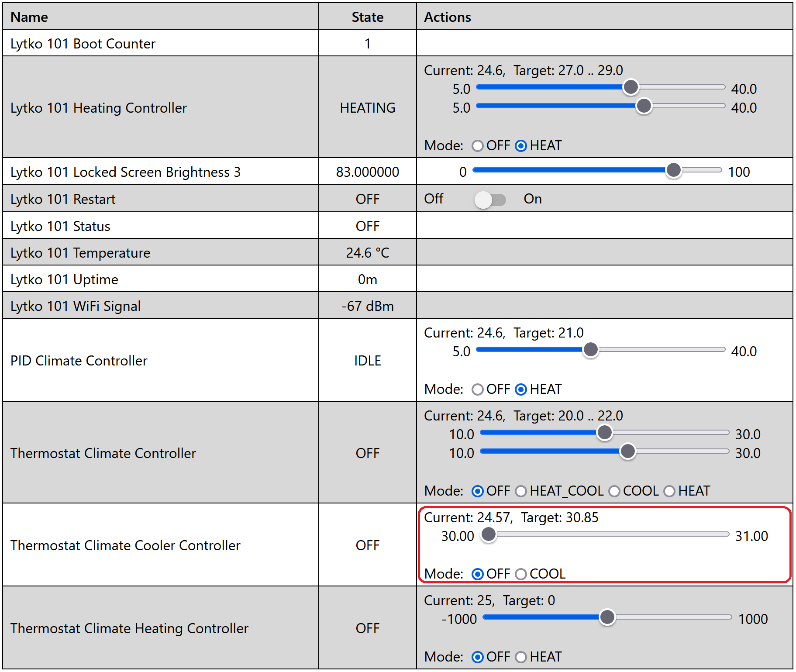Enable HEAT mode on Thermostat Climate Heating Controller
796x672 pixels.
[x=521, y=657]
